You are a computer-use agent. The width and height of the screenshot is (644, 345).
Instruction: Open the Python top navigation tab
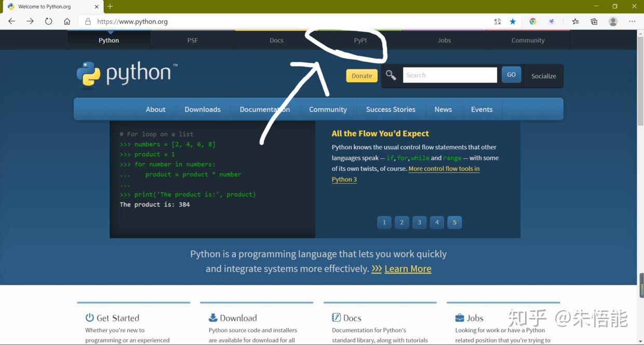point(109,40)
